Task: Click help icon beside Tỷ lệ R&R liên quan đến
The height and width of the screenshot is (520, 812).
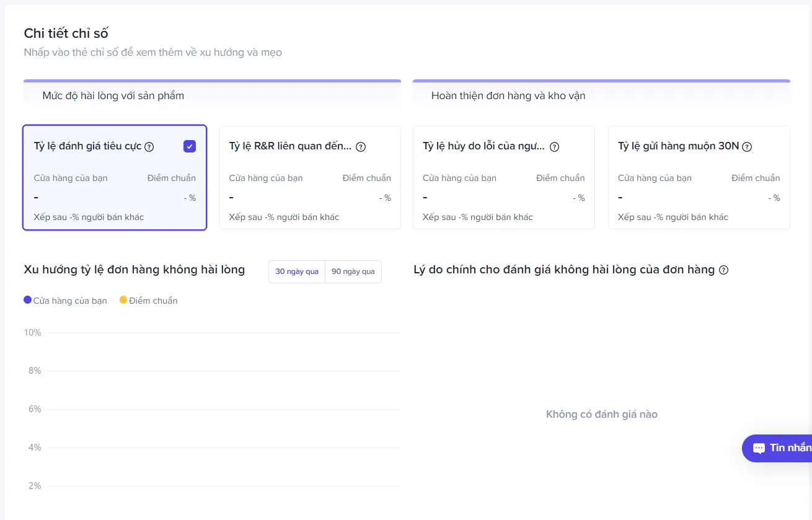Action: (x=361, y=147)
